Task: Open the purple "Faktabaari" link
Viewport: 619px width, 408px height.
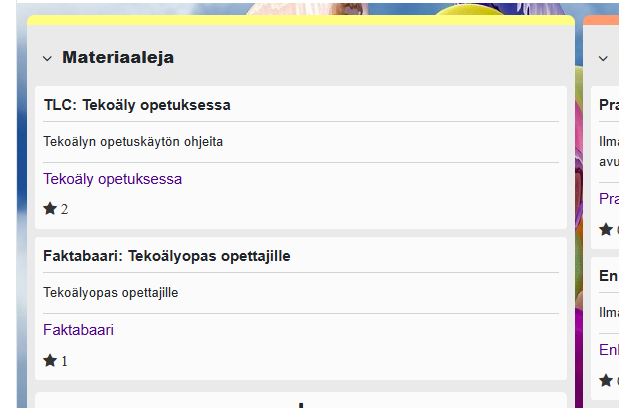Action: pyautogui.click(x=78, y=330)
